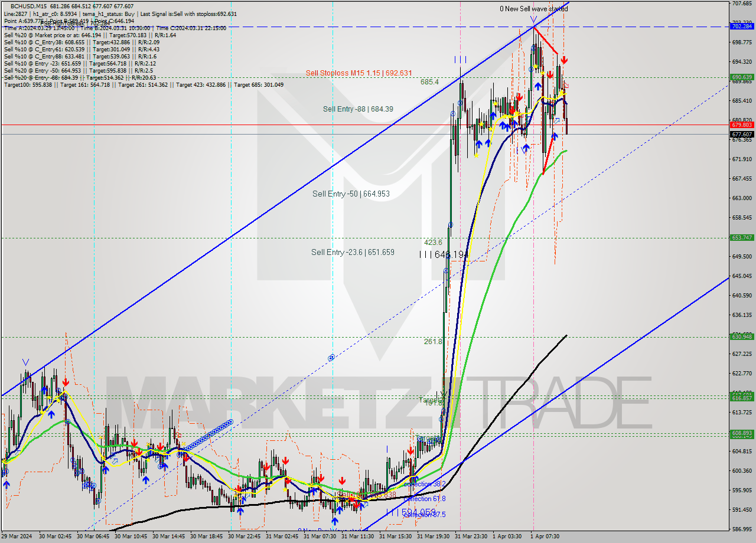Click the '30 Mar 22:45' time label
This screenshot has width=756, height=543.
click(244, 537)
